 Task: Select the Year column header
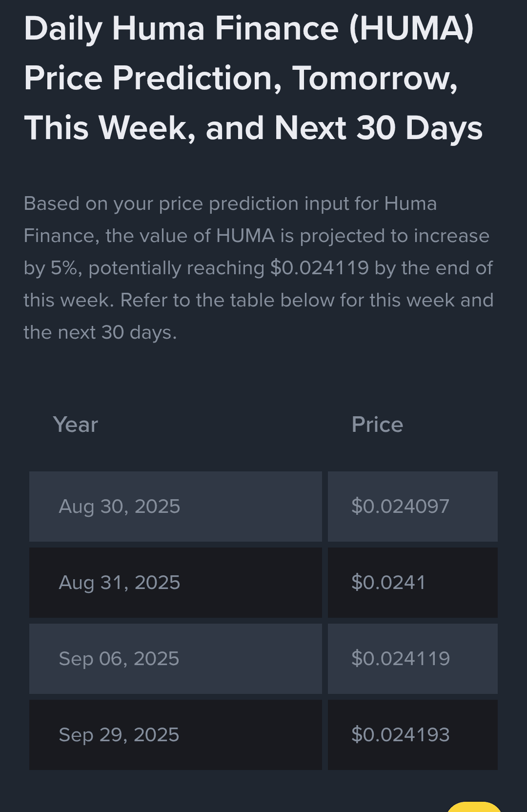[x=76, y=425]
